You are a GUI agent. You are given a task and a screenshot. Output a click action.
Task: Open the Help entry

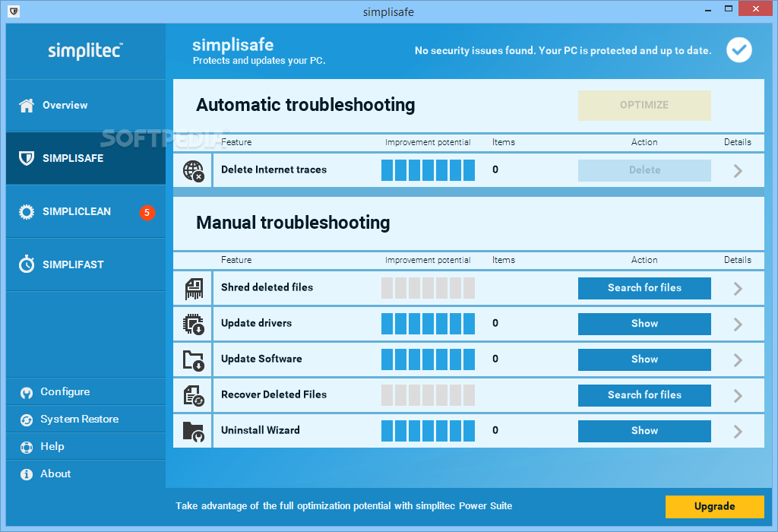(x=86, y=447)
